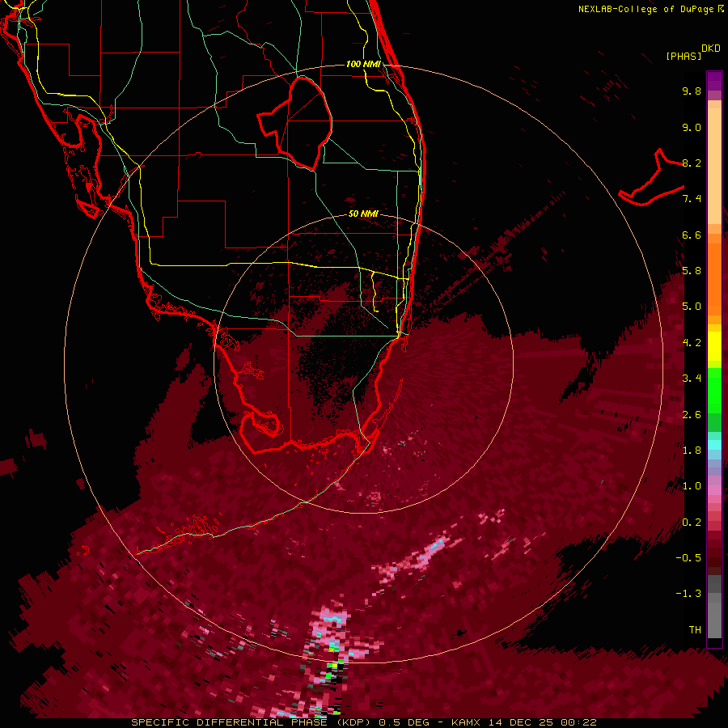Click the 5.8 value on color scale
The image size is (728, 728).
692,271
